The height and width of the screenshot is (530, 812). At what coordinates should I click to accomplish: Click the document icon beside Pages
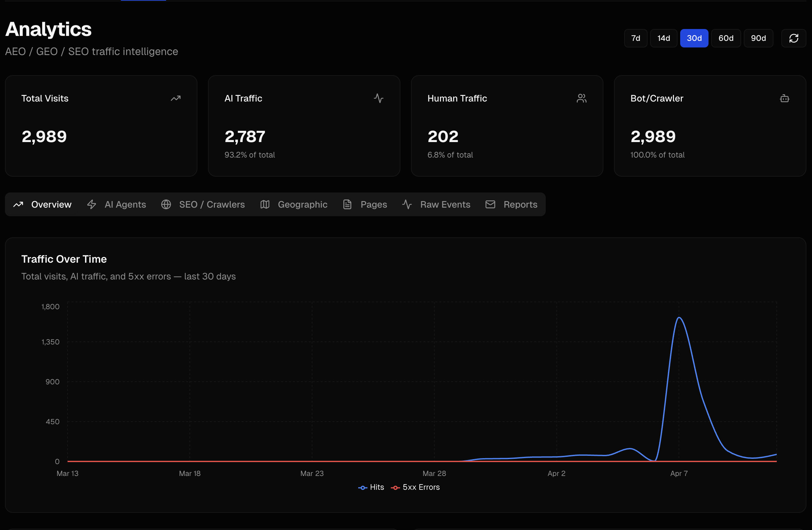click(347, 204)
